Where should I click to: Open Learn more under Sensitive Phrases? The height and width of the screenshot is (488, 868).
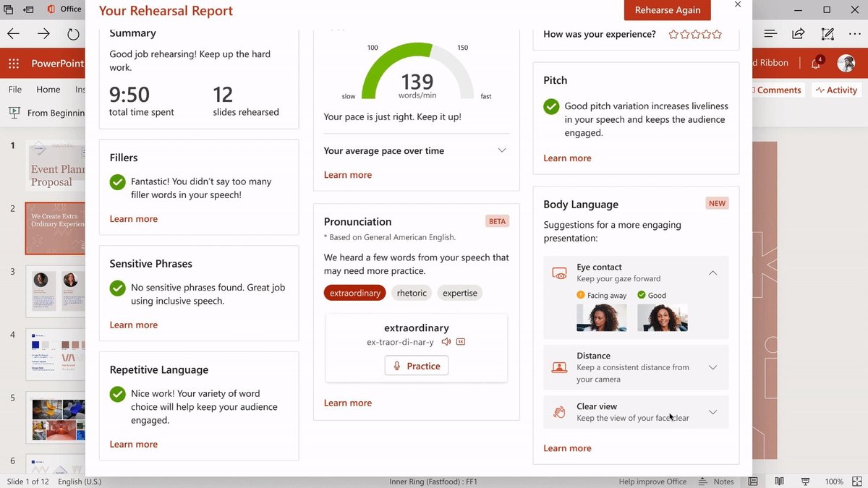[x=133, y=325]
